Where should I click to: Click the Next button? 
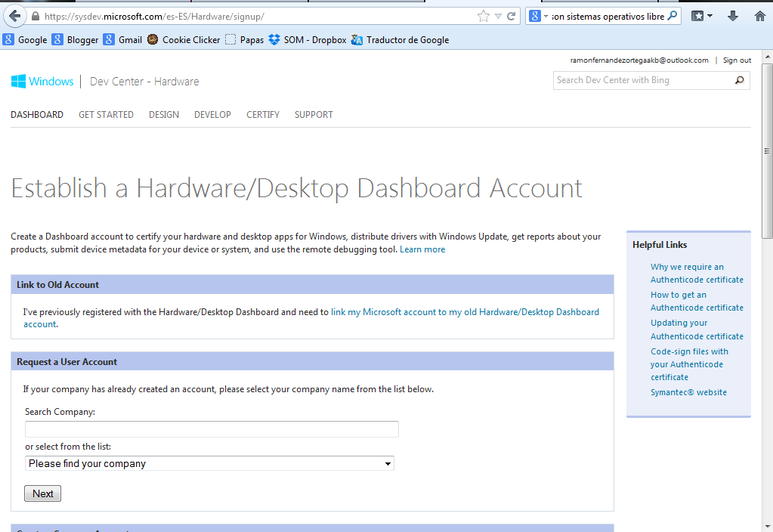click(43, 493)
